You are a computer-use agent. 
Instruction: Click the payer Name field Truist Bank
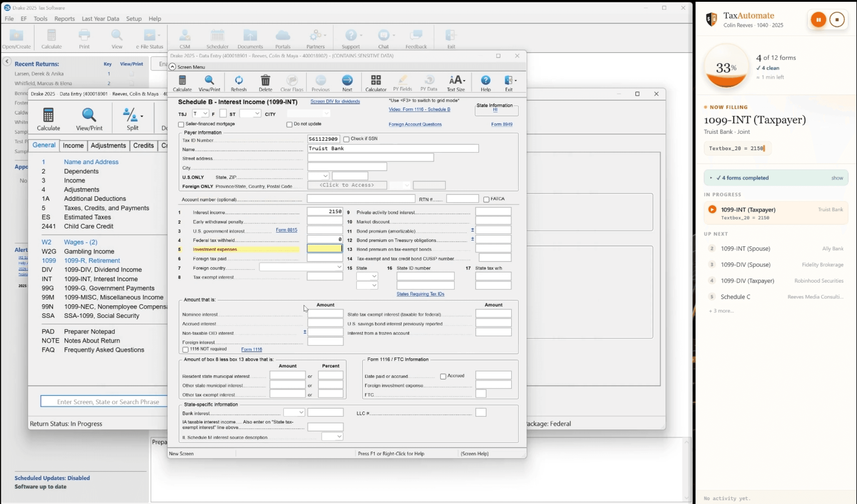point(393,149)
